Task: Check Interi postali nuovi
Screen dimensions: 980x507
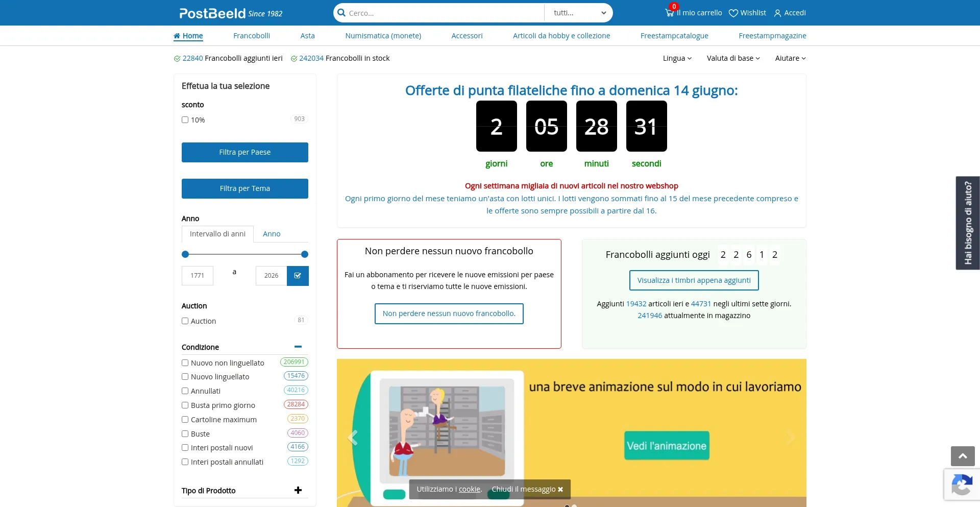Action: (185, 448)
